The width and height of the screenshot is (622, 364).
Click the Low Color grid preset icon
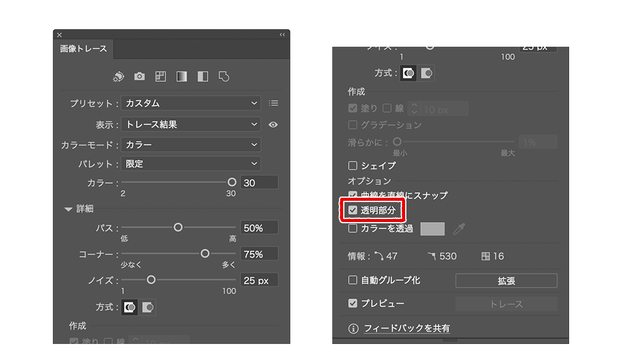(x=160, y=76)
